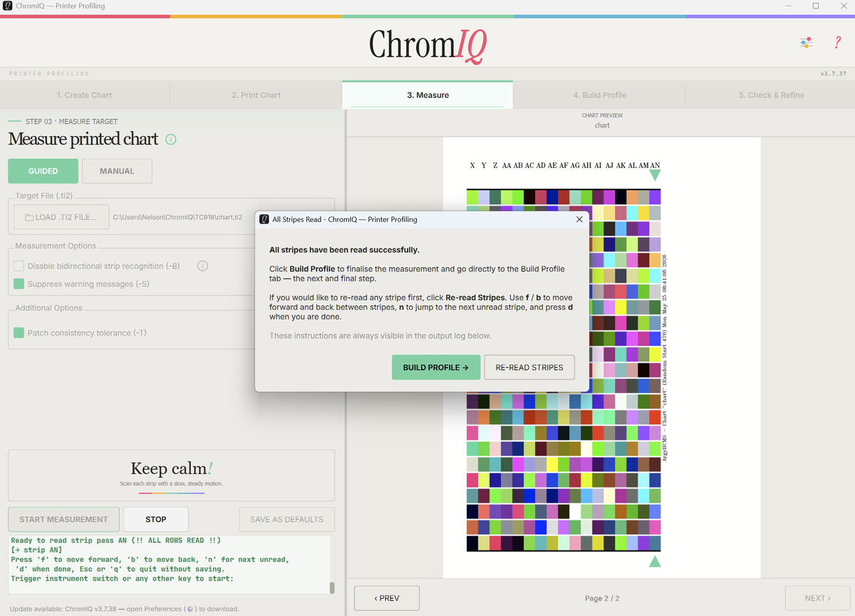Screen dimensions: 855x616
Task: Click info icon for bidirectional strip recognition
Action: tap(202, 266)
